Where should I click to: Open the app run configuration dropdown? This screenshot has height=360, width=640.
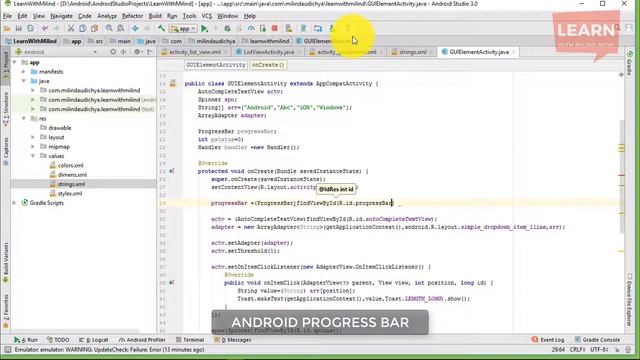click(x=184, y=29)
